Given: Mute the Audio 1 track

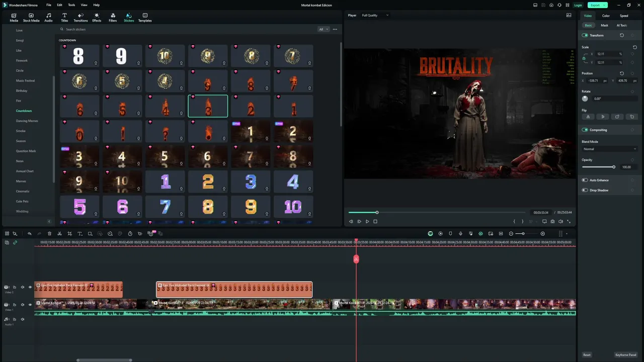Looking at the screenshot, I should point(22,319).
